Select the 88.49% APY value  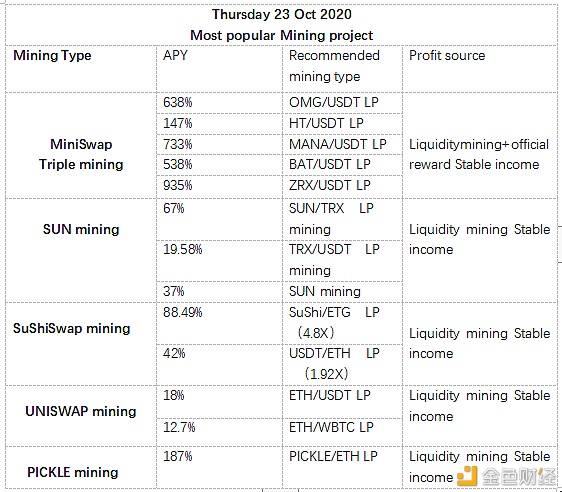tap(182, 312)
